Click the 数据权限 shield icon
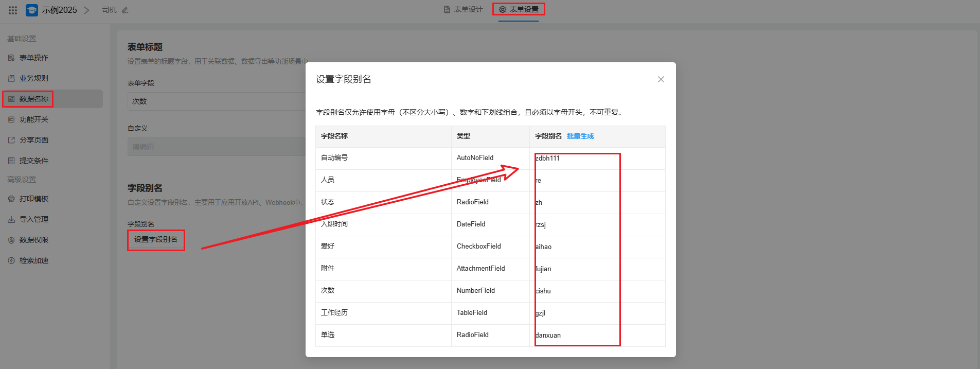This screenshot has height=369, width=980. 11,240
